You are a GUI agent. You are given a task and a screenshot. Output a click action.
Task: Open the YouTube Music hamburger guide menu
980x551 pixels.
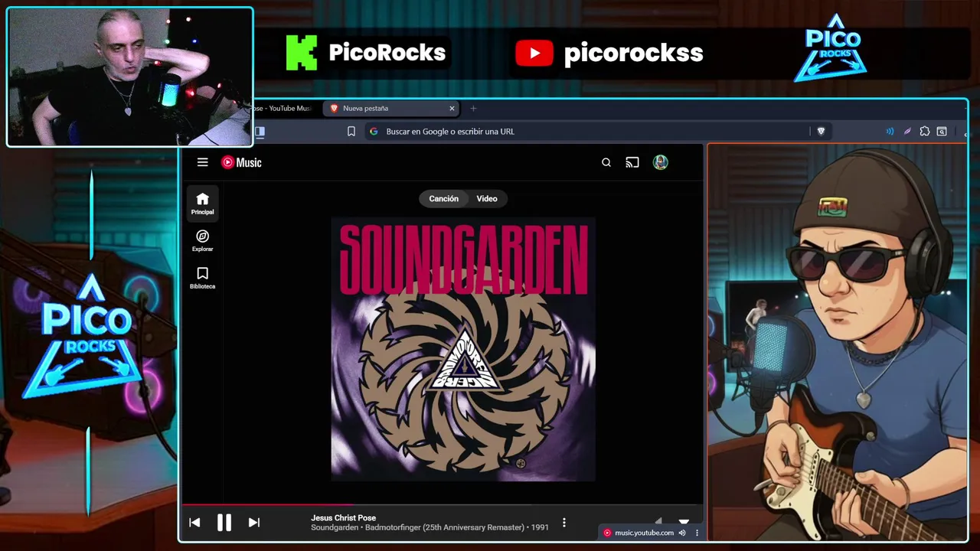[202, 162]
